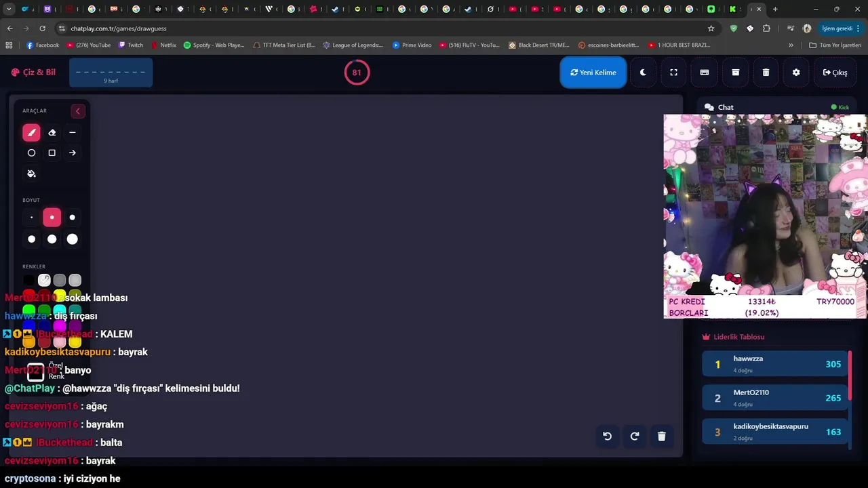868x488 pixels.
Task: Expand the hidden bookmarks overflow chevron
Action: click(791, 45)
